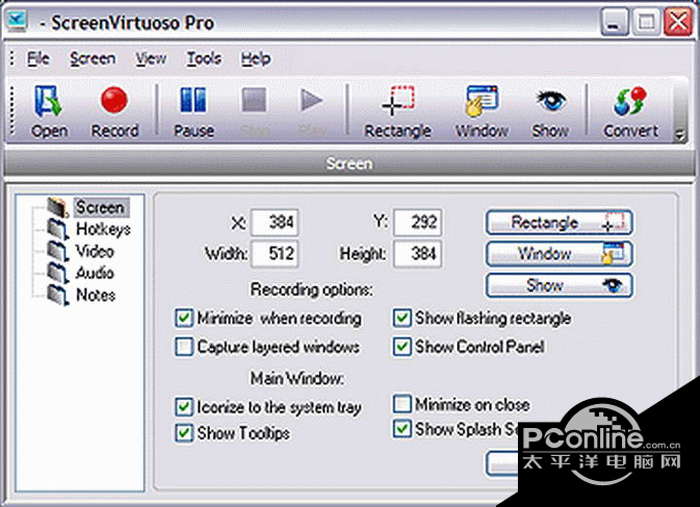Open the Help menu
This screenshot has height=507, width=700.
click(255, 58)
